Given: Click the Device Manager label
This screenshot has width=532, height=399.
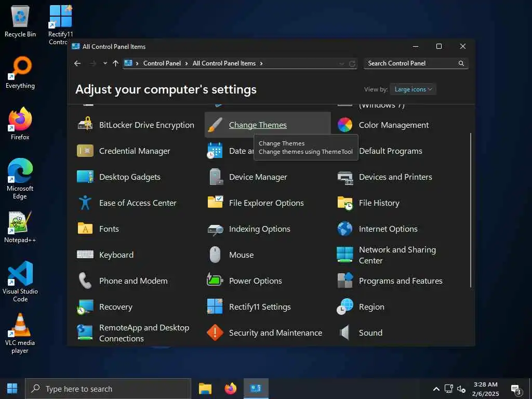Looking at the screenshot, I should (x=258, y=177).
